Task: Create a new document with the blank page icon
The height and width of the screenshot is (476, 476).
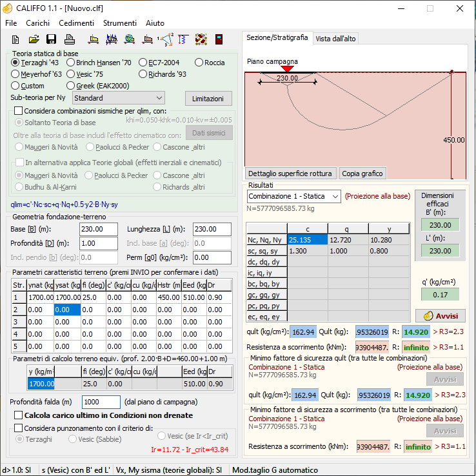Action: [15, 39]
